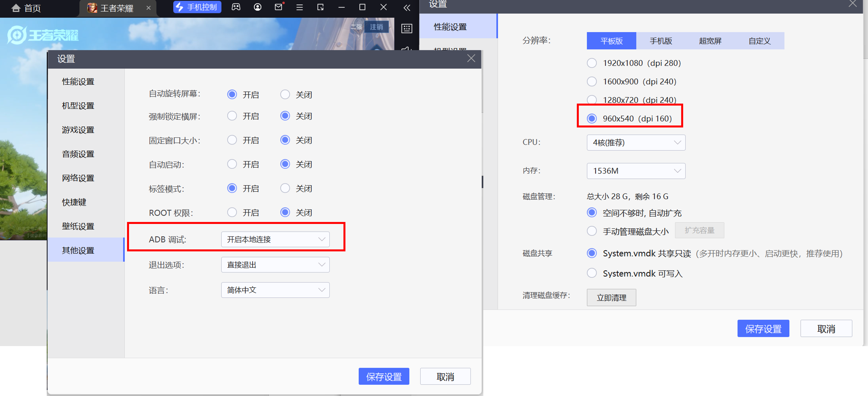Open the 退出选项 dropdown
The height and width of the screenshot is (396, 868).
pyautogui.click(x=275, y=265)
